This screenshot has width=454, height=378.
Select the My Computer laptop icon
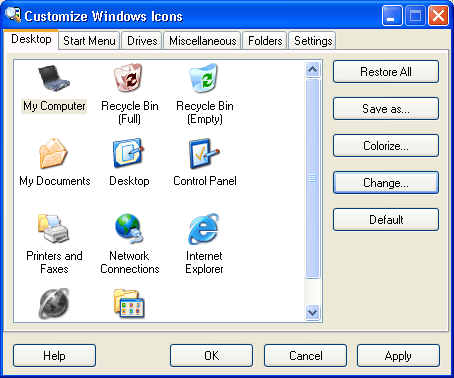coord(54,78)
